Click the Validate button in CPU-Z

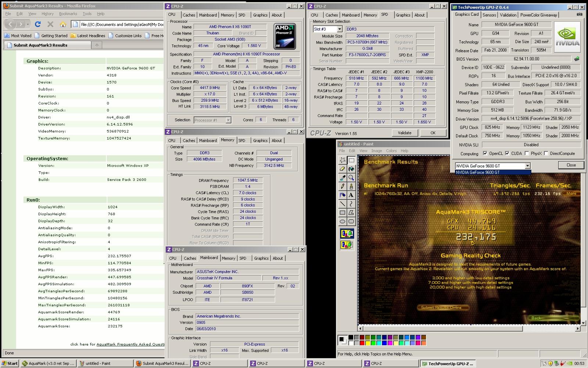click(405, 133)
